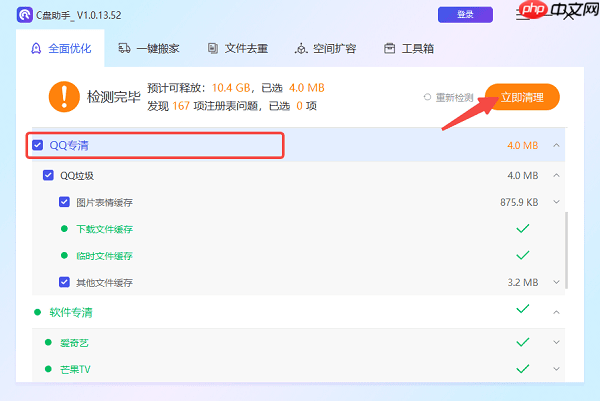Image resolution: width=600 pixels, height=401 pixels.
Task: Uncheck the QQ垃圾 checkbox
Action: click(x=48, y=175)
